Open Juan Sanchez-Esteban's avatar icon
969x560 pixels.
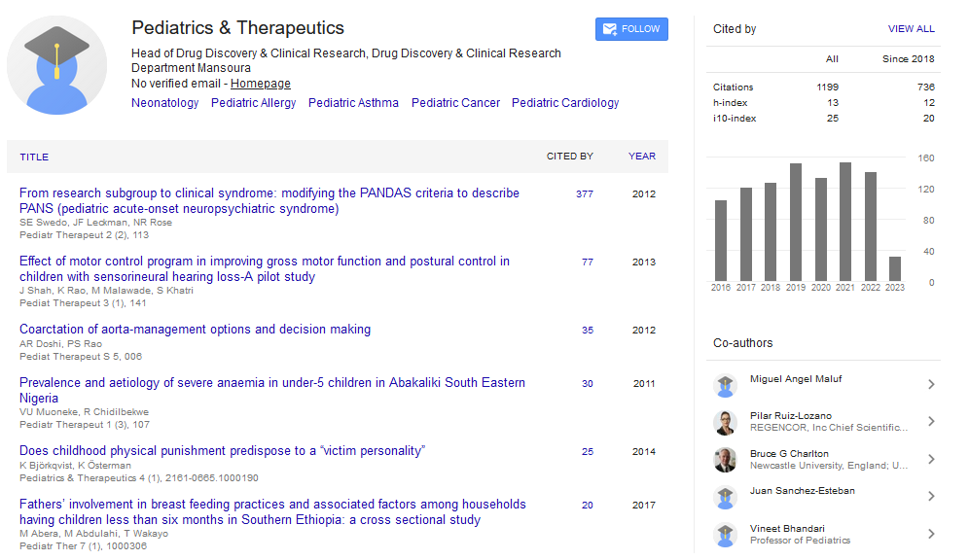pos(725,498)
